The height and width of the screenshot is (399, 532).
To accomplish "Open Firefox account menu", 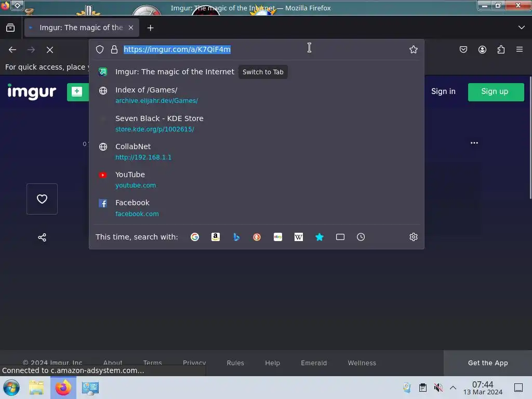I will tap(482, 49).
